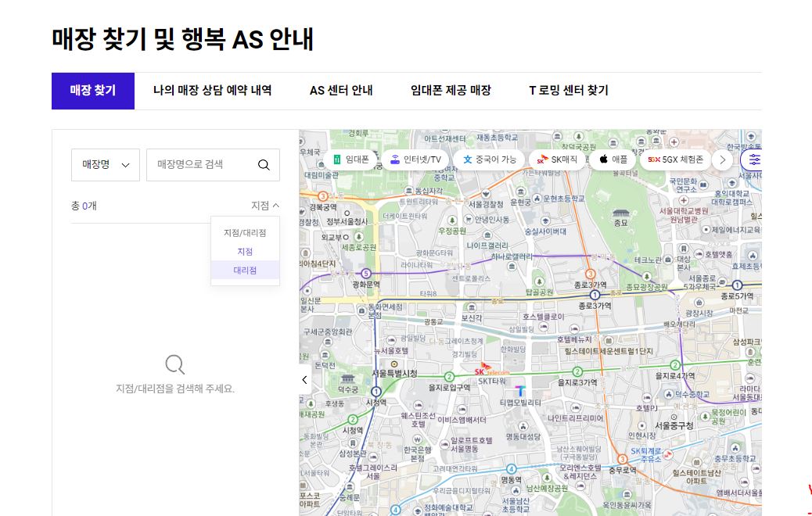This screenshot has width=812, height=516.
Task: Click the search magnifier icon
Action: pos(264,164)
